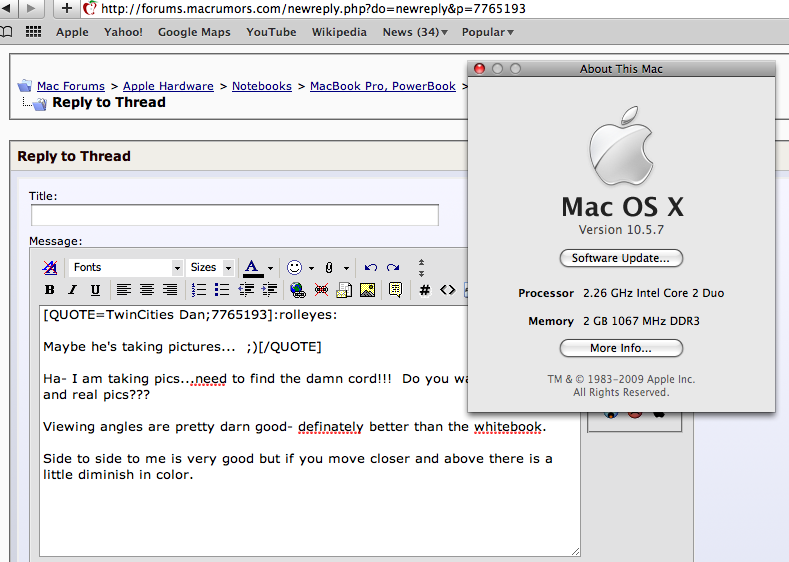Go to MacBook Pro, PowerBook breadcrumb link
This screenshot has height=562, width=789.
tap(383, 86)
